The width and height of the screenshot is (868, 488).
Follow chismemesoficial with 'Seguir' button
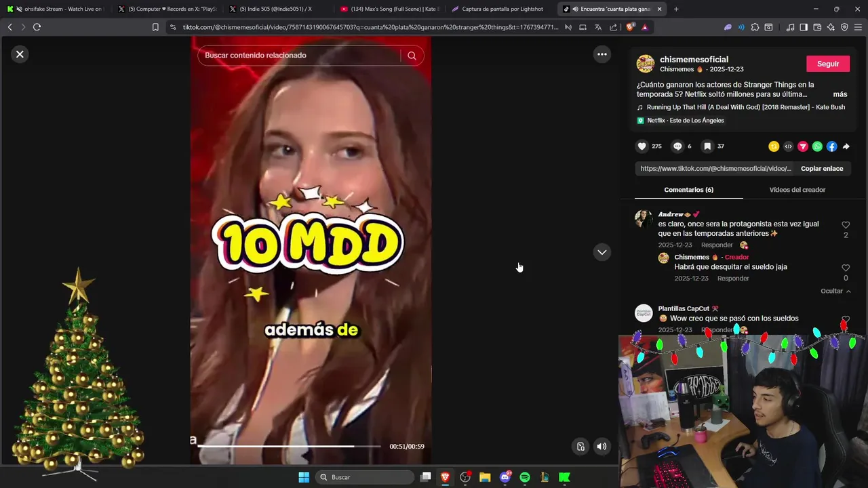[x=828, y=64]
